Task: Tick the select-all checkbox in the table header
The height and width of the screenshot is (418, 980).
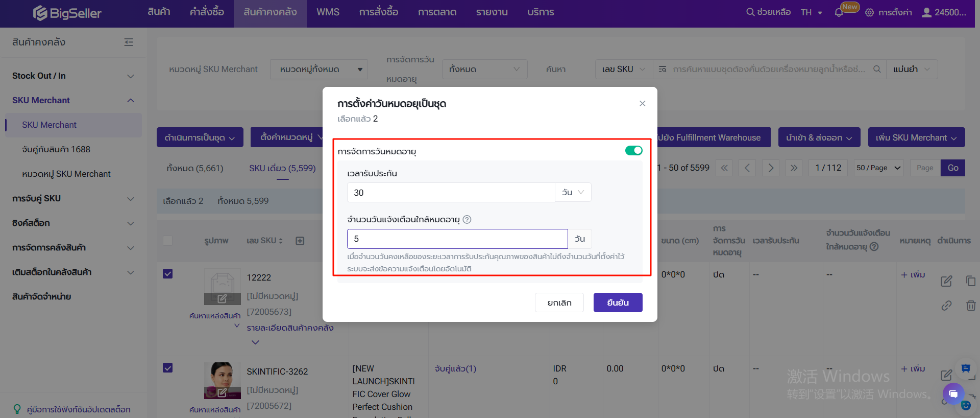Action: point(167,240)
